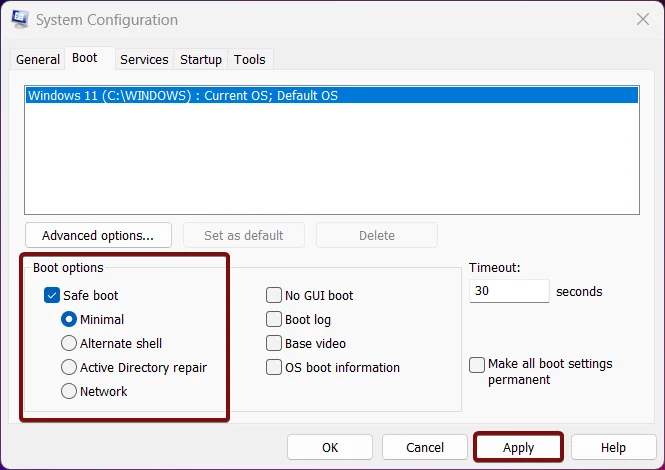This screenshot has width=665, height=470.
Task: Uncheck the Safe boot checkbox
Action: [x=52, y=295]
